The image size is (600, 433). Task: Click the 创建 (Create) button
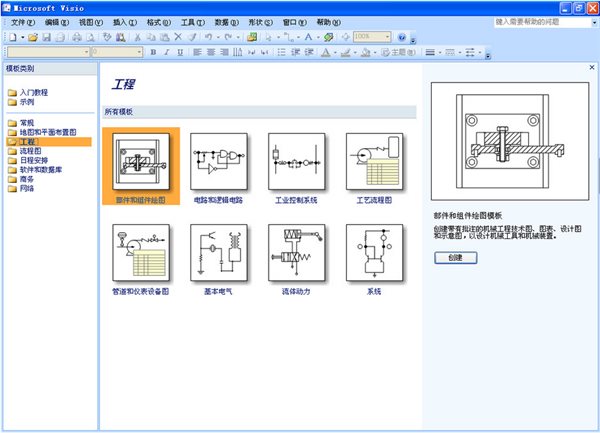pyautogui.click(x=455, y=258)
